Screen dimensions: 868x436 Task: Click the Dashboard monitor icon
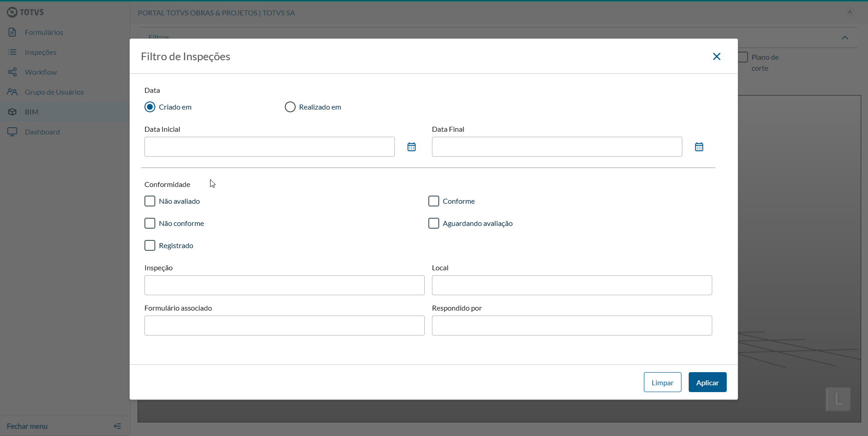point(12,132)
